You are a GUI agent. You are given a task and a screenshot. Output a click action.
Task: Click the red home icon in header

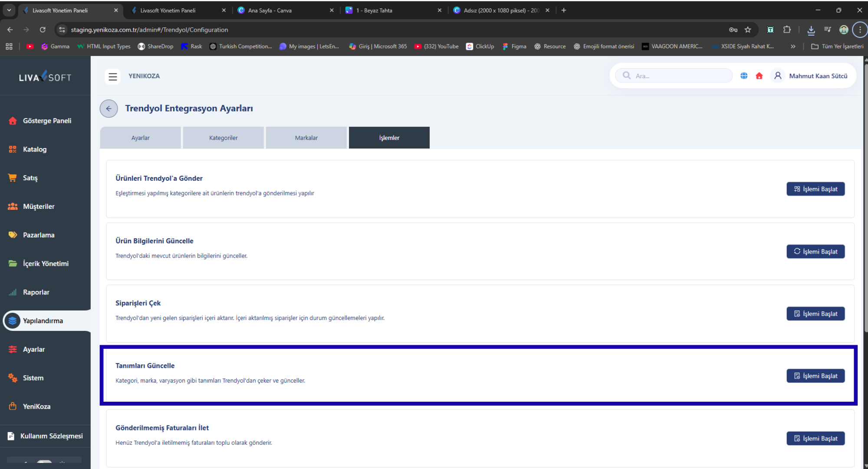coord(759,76)
